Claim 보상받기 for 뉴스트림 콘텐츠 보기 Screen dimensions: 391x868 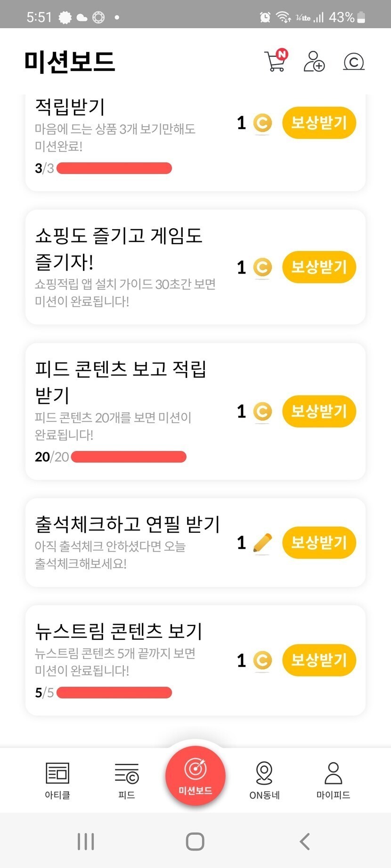tap(319, 660)
